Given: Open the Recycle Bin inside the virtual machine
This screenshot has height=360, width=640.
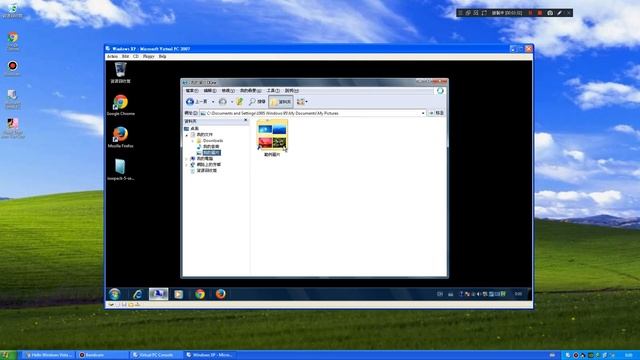Looking at the screenshot, I should click(x=120, y=73).
